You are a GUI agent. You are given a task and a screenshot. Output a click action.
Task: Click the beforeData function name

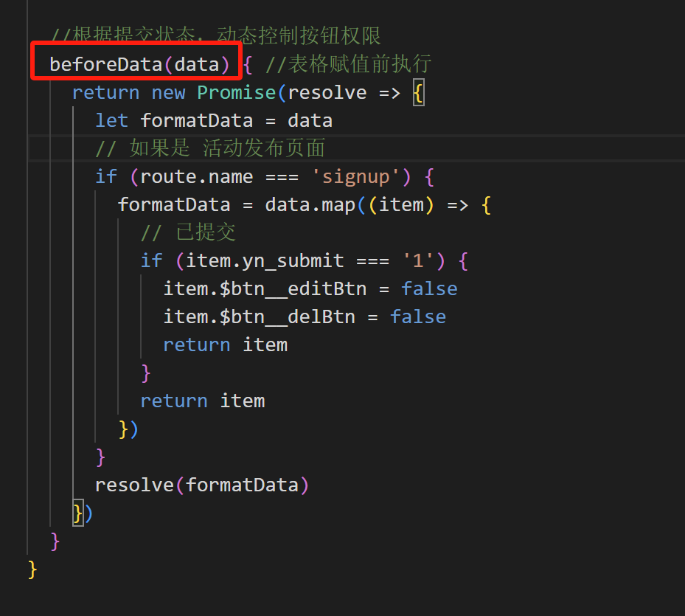tap(105, 65)
